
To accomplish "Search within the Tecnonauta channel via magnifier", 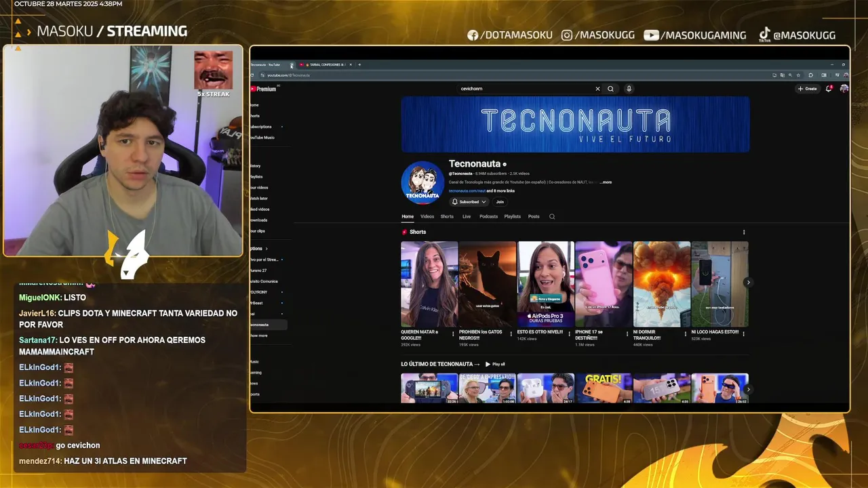I will click(x=552, y=217).
